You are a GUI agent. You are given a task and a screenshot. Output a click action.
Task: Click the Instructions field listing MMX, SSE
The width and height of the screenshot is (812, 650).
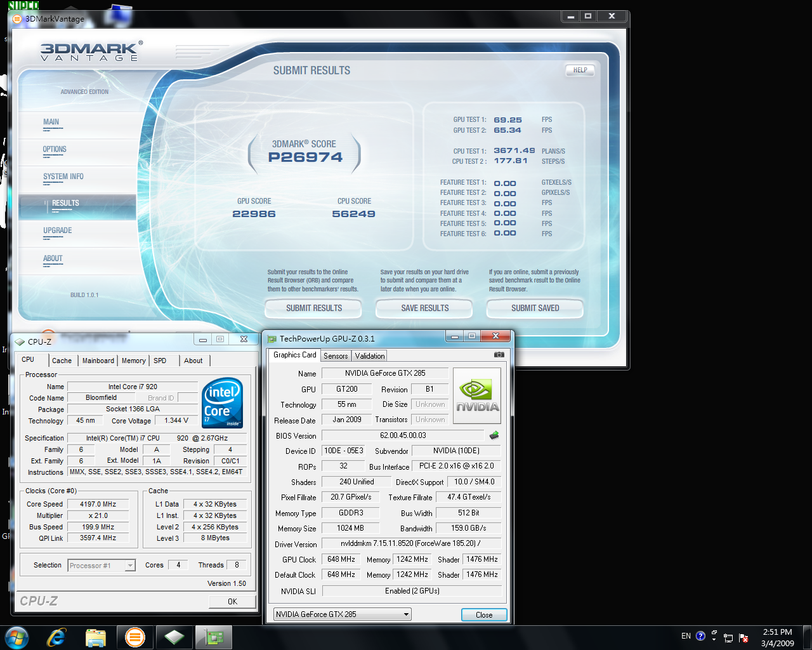click(x=156, y=472)
